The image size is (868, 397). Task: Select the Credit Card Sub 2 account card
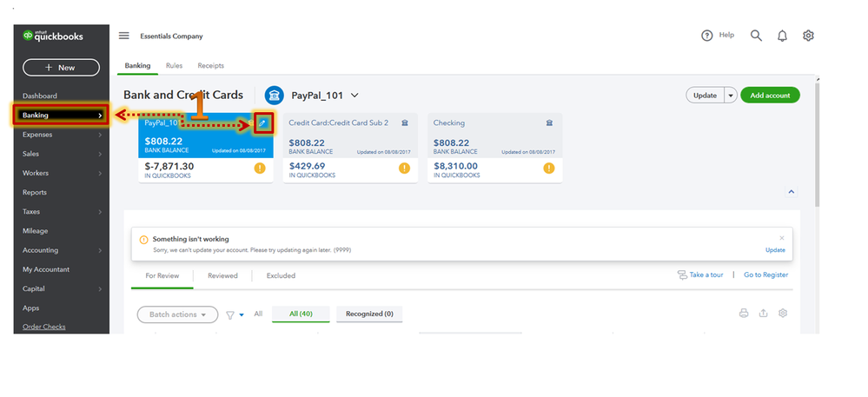(350, 148)
